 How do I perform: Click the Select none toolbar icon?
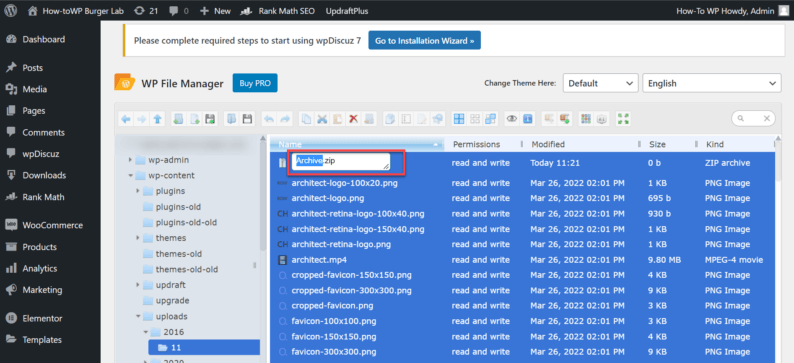[x=475, y=119]
